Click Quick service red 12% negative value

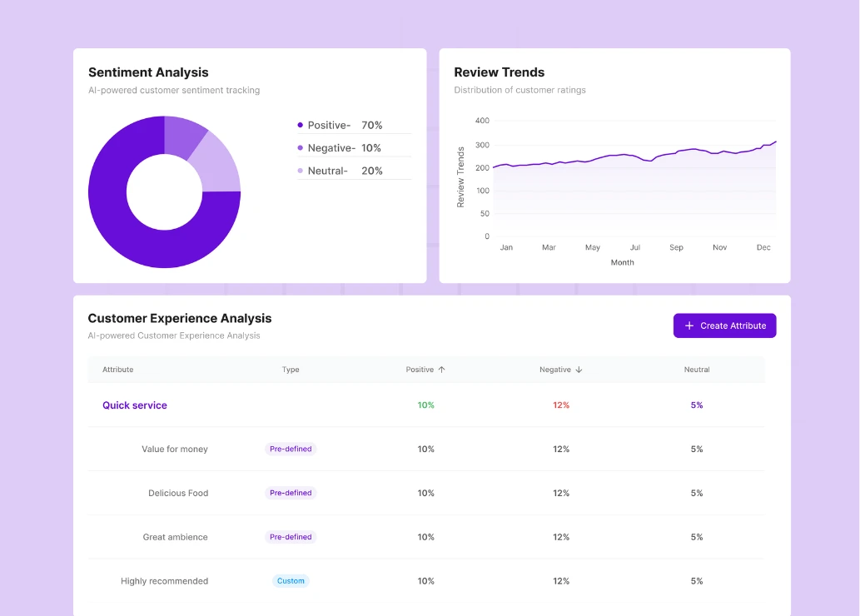coord(561,405)
